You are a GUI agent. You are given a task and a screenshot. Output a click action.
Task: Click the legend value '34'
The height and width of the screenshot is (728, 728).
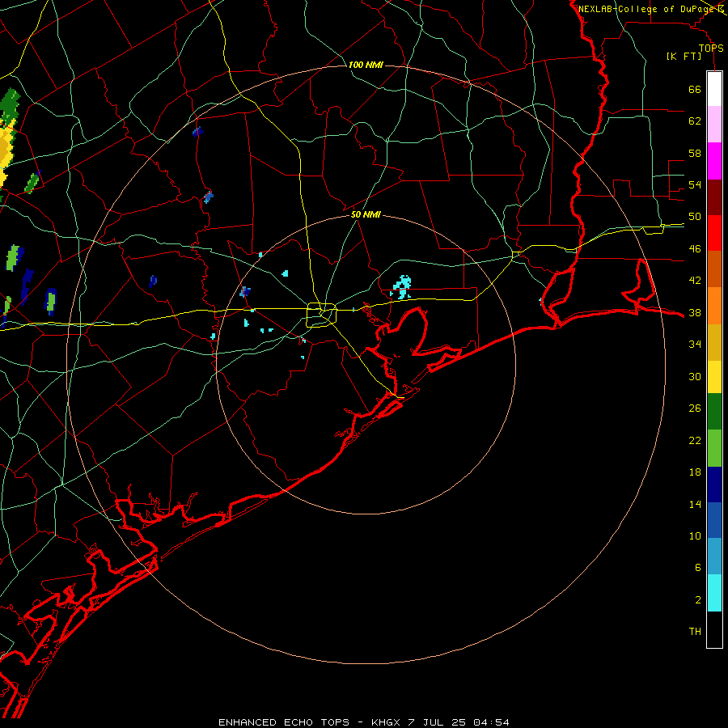695,345
